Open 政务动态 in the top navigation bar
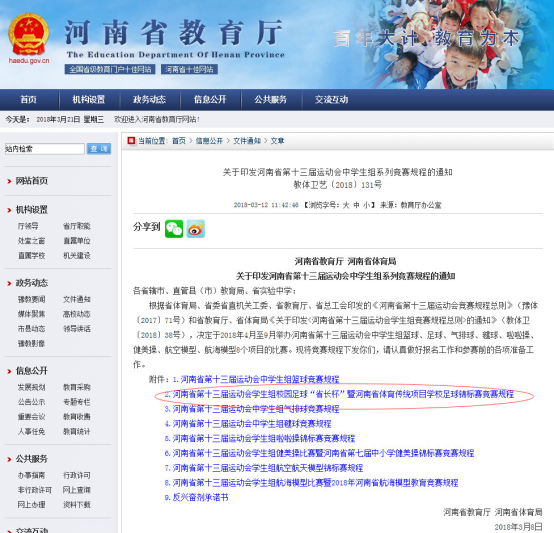The width and height of the screenshot is (554, 533). [149, 100]
